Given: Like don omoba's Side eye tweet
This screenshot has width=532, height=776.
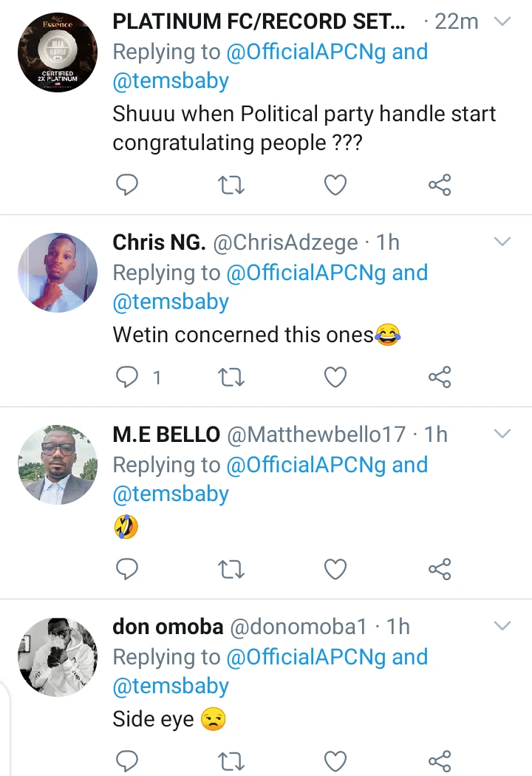Looking at the screenshot, I should click(335, 760).
